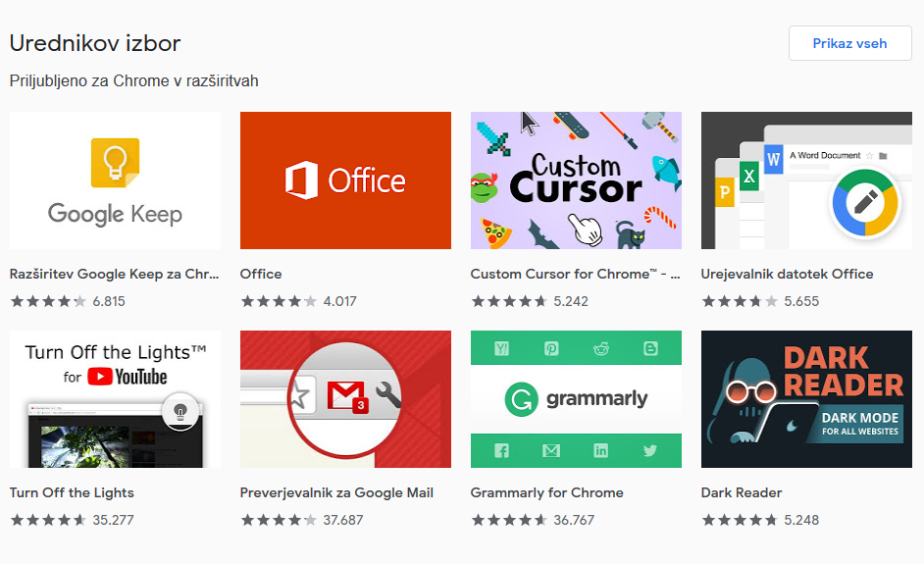This screenshot has width=924, height=564.
Task: Open Grammarly for Chrome title link
Action: pyautogui.click(x=546, y=492)
